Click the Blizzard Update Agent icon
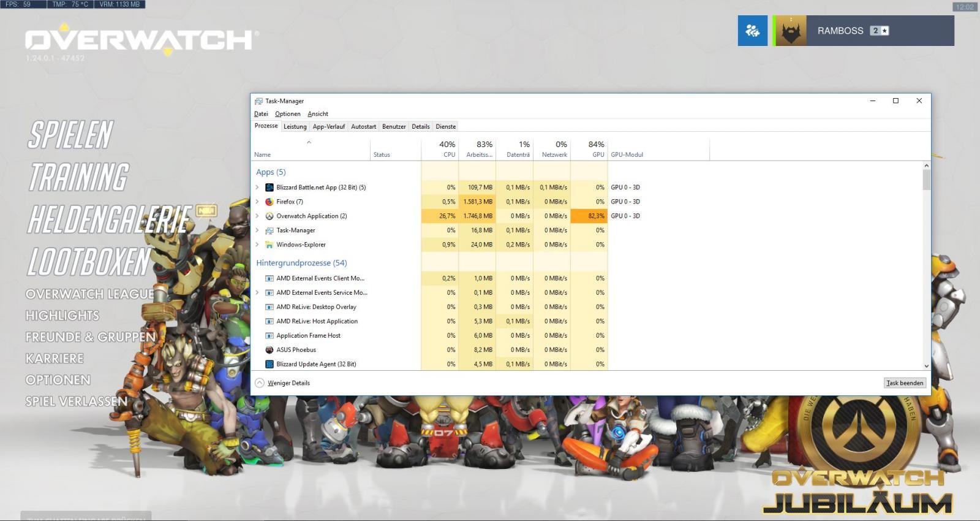This screenshot has height=521, width=980. 269,364
